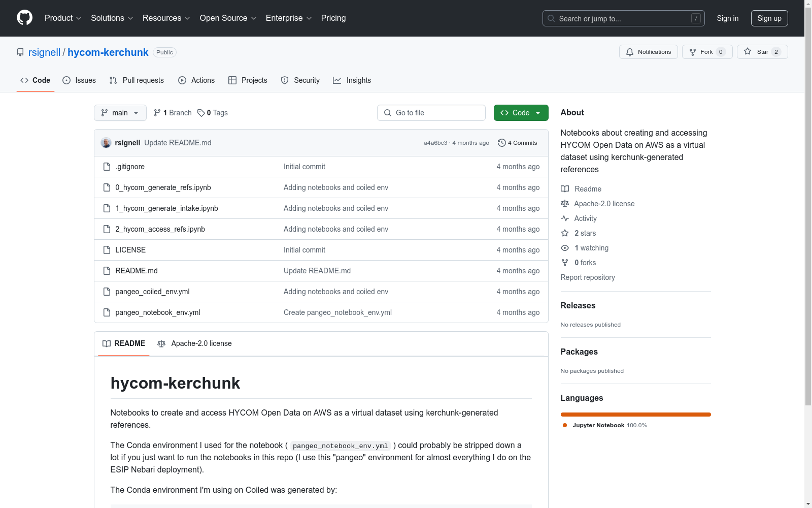This screenshot has width=812, height=508.
Task: Expand the Open Source menu
Action: 228,18
